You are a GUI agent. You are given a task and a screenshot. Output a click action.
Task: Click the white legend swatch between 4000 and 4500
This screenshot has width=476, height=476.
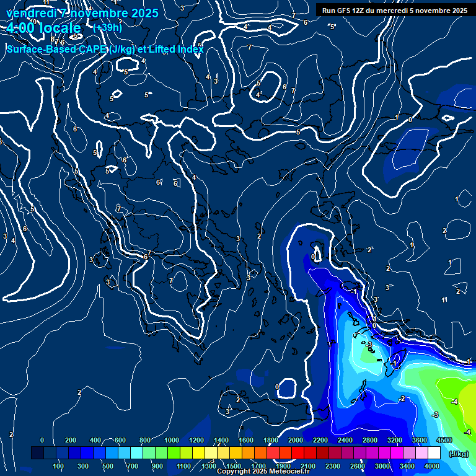click(x=434, y=452)
